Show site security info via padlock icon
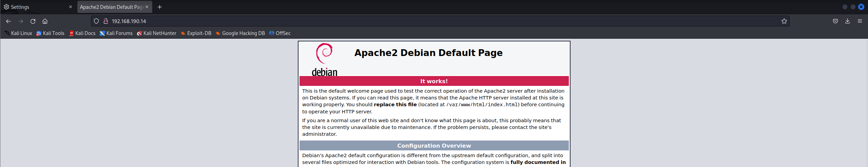 [x=106, y=21]
